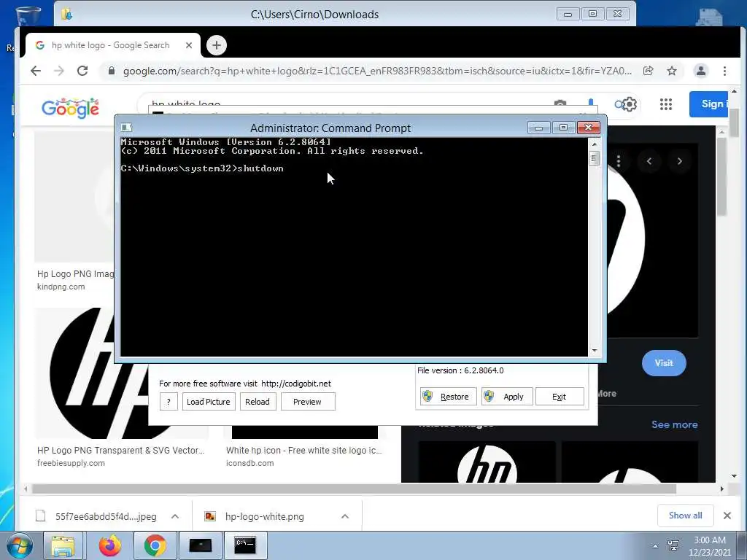
Task: Open White hp icon iconsdb.com result
Action: click(x=304, y=451)
